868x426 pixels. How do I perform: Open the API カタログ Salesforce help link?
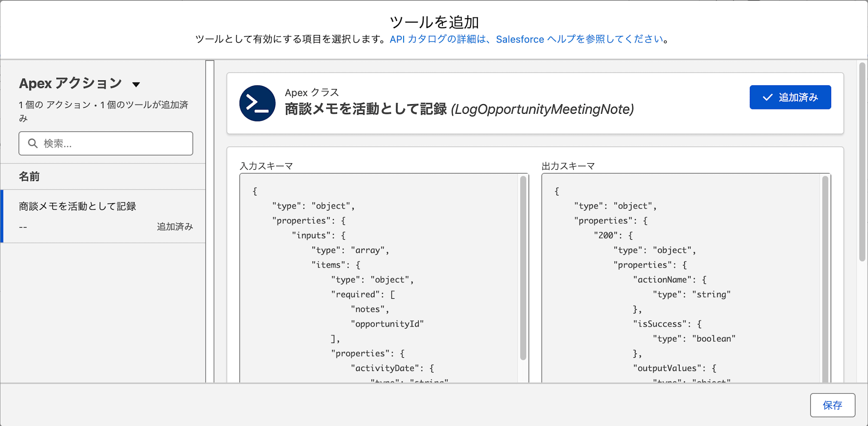tap(526, 39)
